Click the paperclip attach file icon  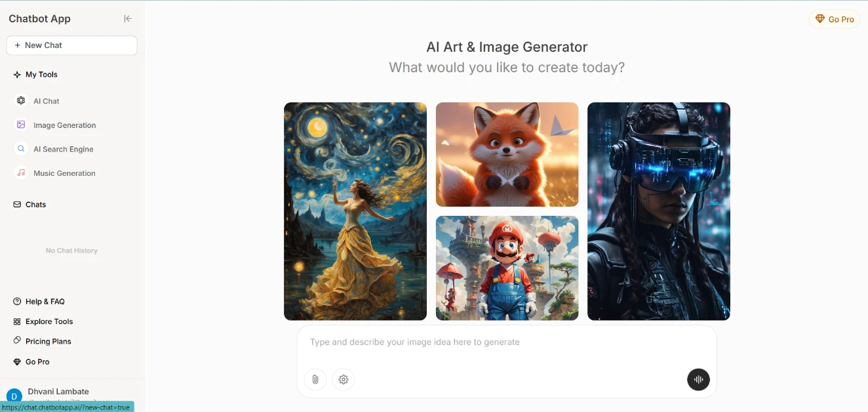(x=315, y=379)
